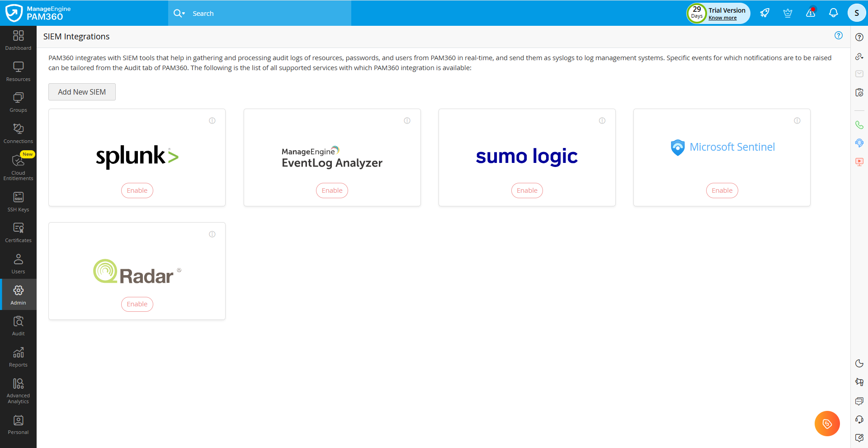Open the alerts warning icon with red badge

point(810,13)
